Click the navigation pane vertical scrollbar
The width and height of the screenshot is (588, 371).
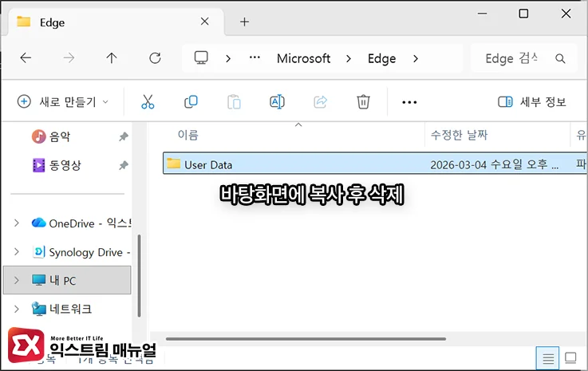[x=139, y=276]
